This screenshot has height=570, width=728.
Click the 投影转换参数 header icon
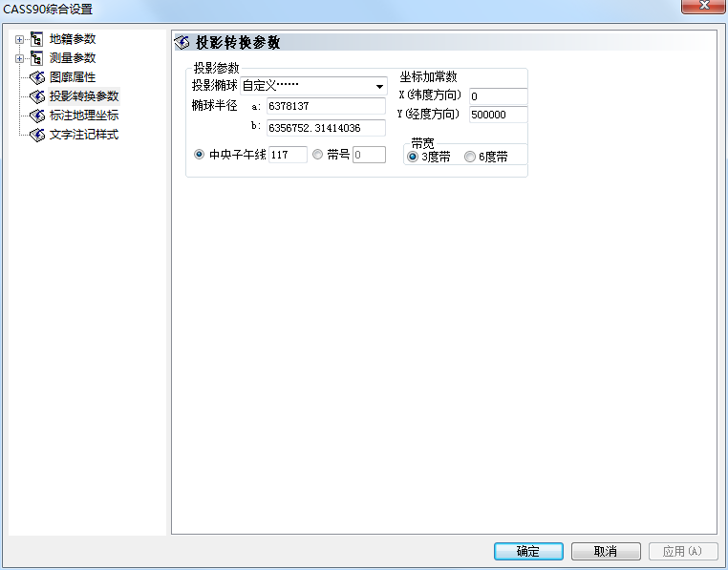point(182,42)
